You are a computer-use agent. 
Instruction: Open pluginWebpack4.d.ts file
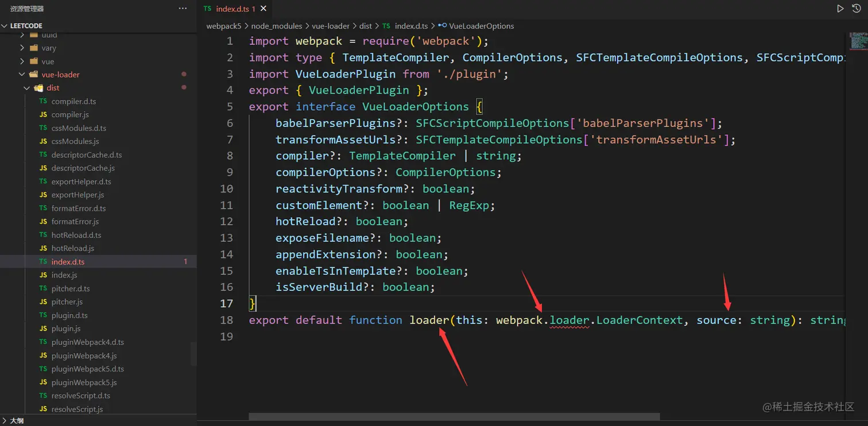[x=88, y=342]
